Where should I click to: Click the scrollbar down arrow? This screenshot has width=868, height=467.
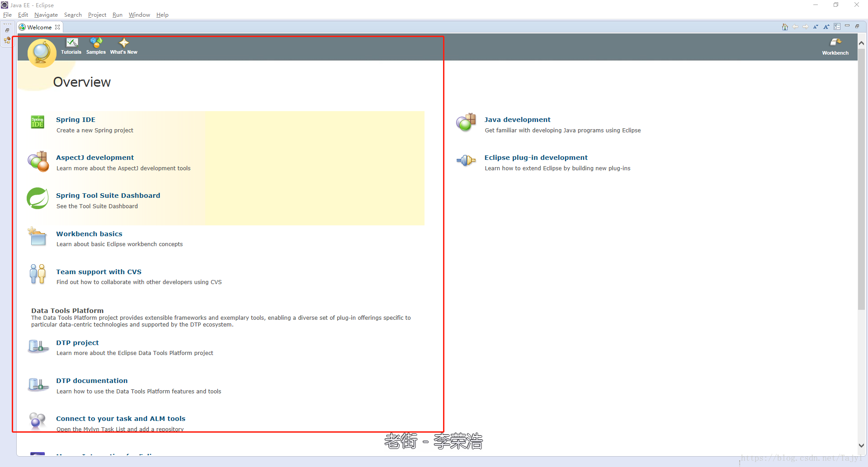[862, 445]
